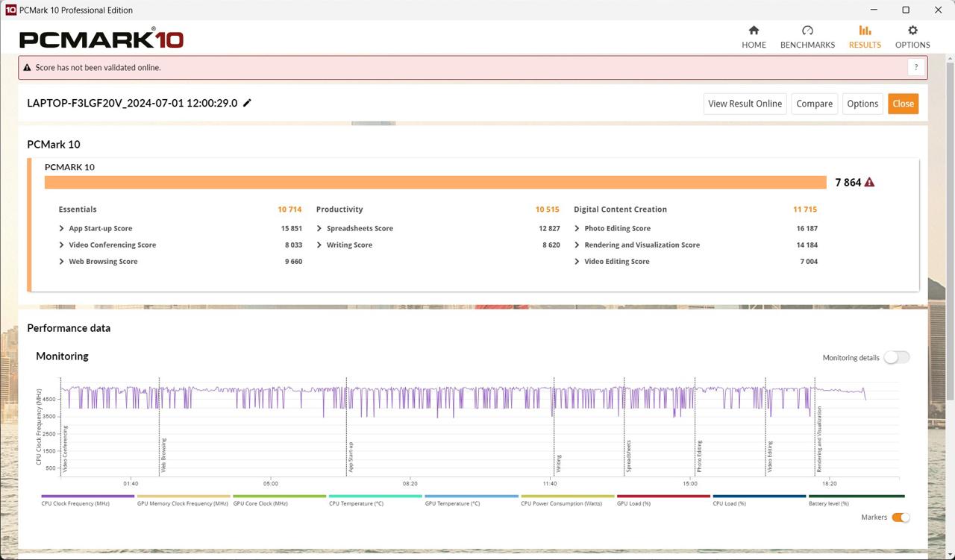The width and height of the screenshot is (955, 560).
Task: Toggle the GPU Memory Clock Frequency legend
Action: pos(183,500)
